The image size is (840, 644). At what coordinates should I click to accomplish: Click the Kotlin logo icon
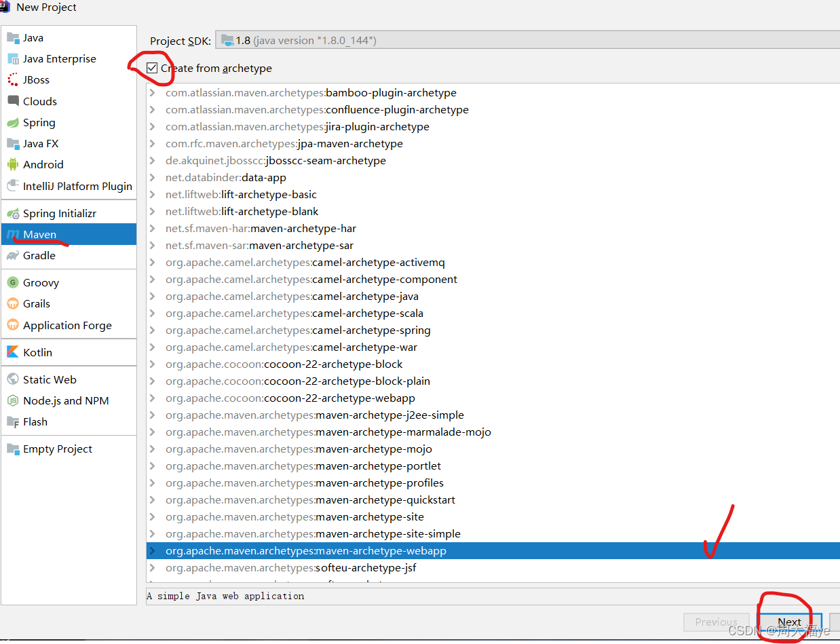pyautogui.click(x=13, y=353)
